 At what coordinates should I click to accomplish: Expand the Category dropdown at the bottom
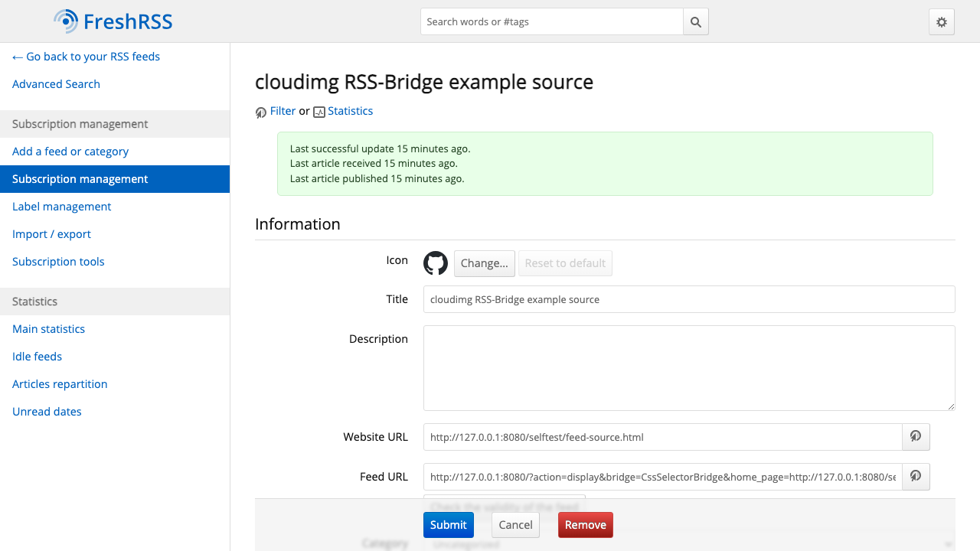[x=689, y=543]
